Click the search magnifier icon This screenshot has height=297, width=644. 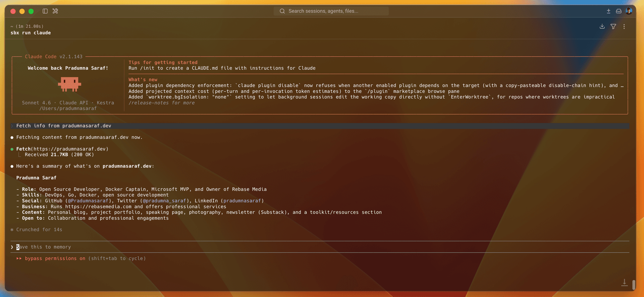pyautogui.click(x=282, y=11)
